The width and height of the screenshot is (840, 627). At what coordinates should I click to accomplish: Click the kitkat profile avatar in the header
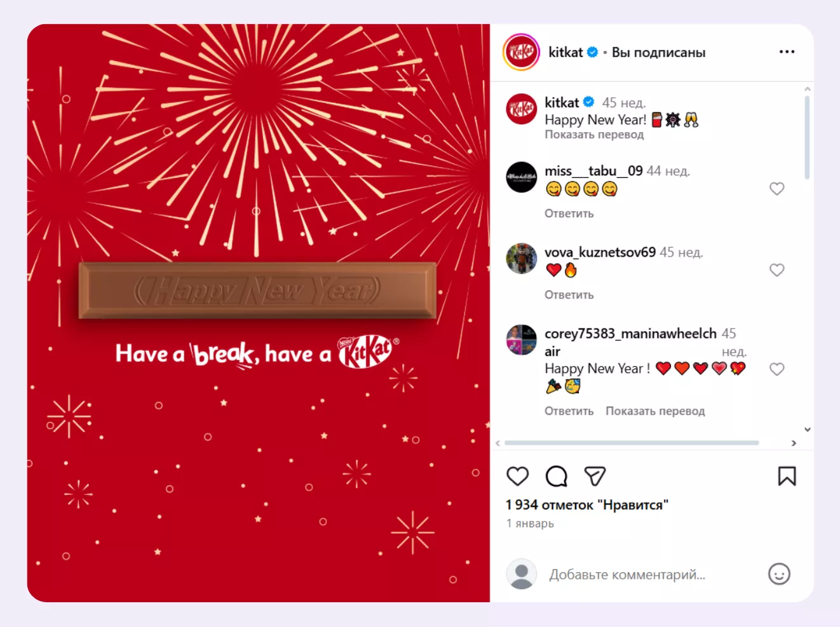(521, 52)
